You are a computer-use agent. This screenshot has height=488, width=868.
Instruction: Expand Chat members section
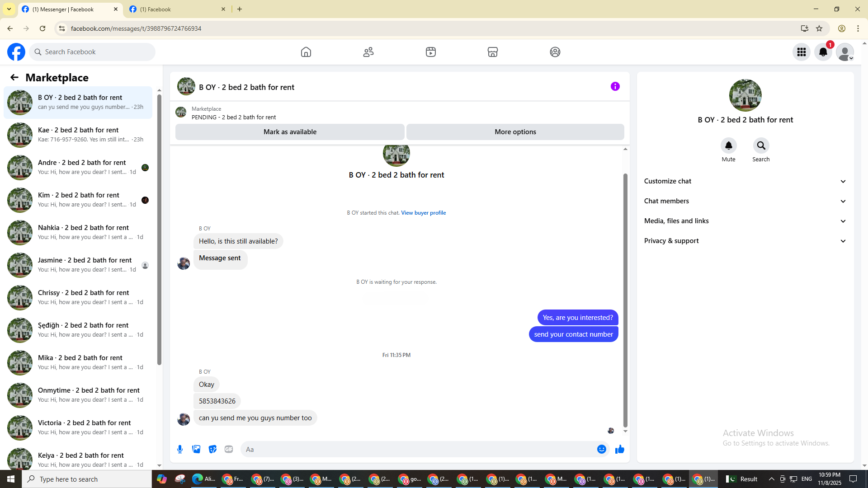pyautogui.click(x=745, y=201)
